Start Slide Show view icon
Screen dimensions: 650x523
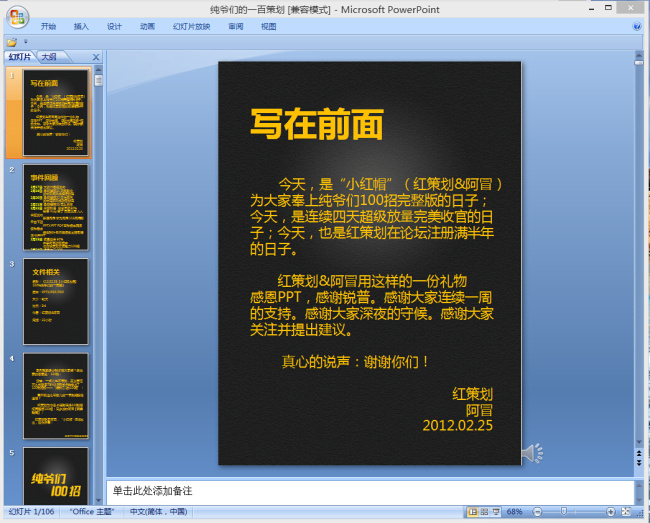(496, 512)
